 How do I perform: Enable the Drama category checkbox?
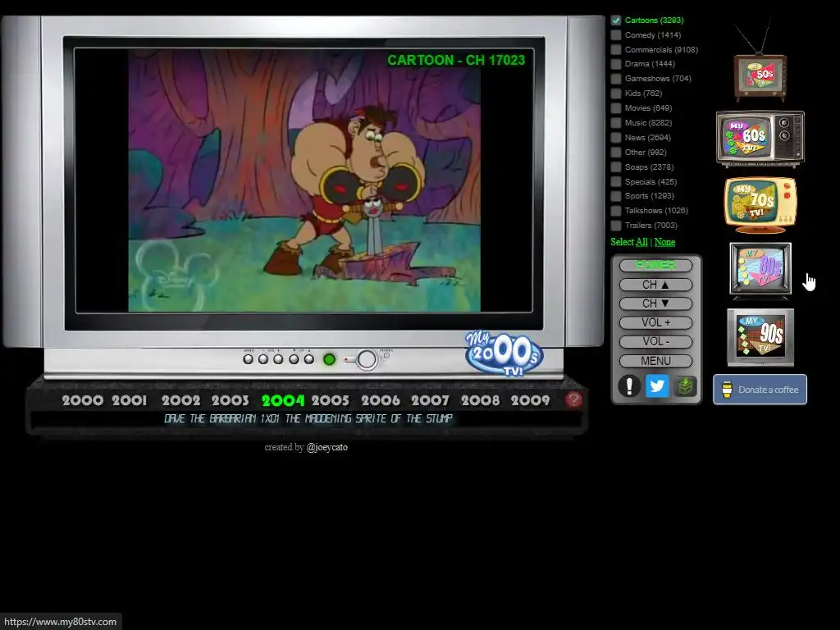(x=616, y=64)
